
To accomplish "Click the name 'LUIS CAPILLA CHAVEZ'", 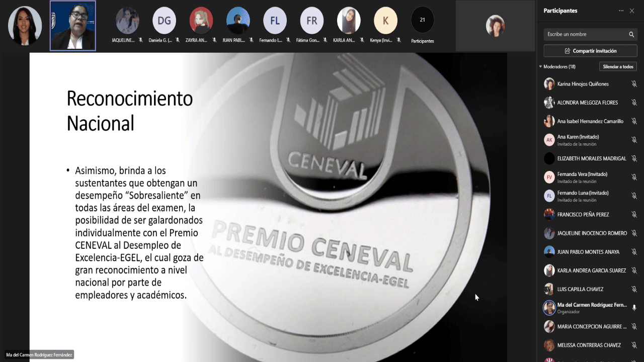I will point(580,289).
